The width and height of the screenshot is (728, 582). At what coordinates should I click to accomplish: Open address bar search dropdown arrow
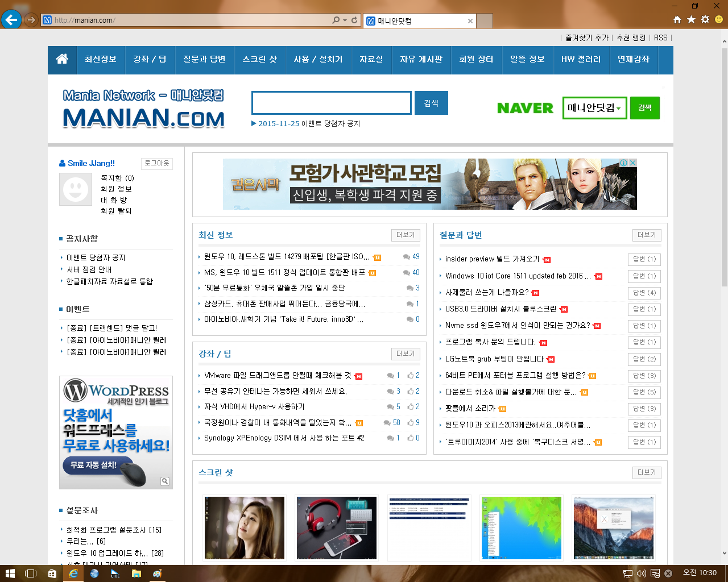pos(345,20)
